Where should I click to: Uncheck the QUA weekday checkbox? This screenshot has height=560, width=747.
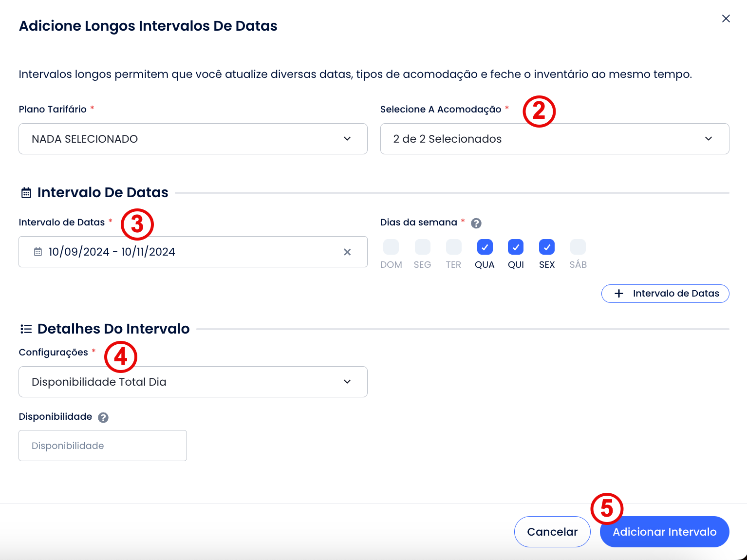point(485,247)
